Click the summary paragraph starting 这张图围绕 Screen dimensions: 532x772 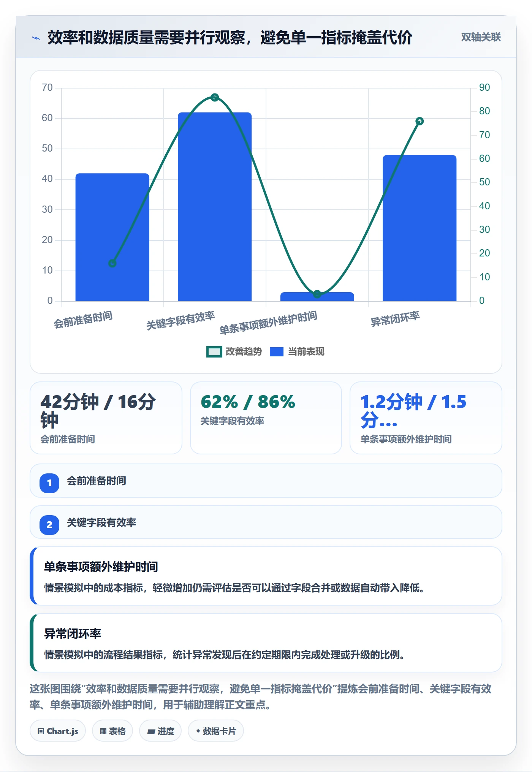click(x=261, y=697)
